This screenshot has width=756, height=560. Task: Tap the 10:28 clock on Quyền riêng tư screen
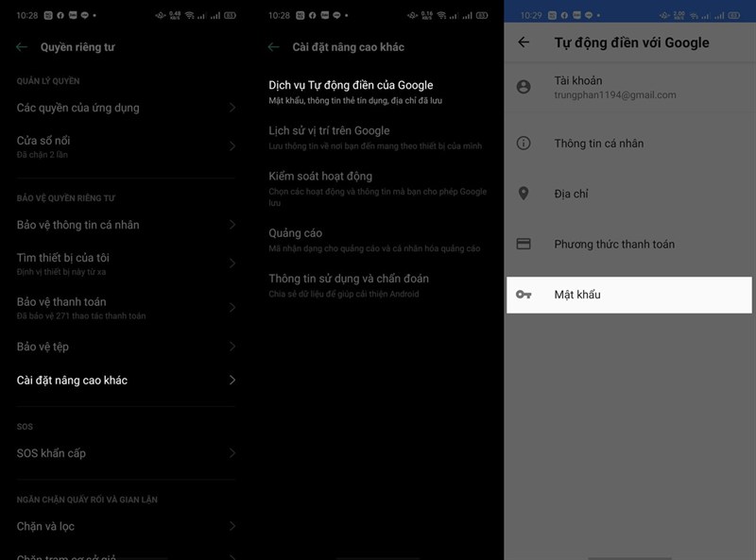click(27, 15)
